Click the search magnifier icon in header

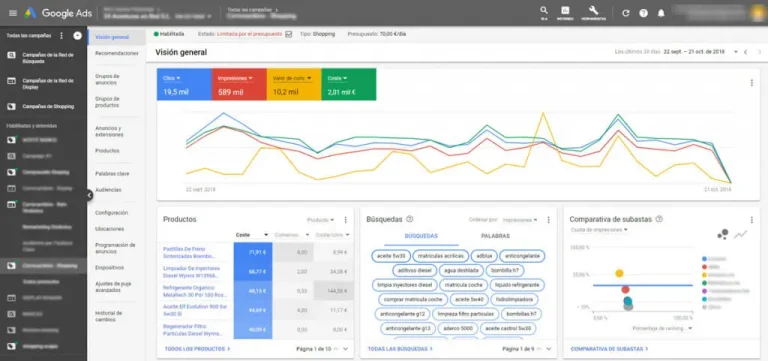544,10
